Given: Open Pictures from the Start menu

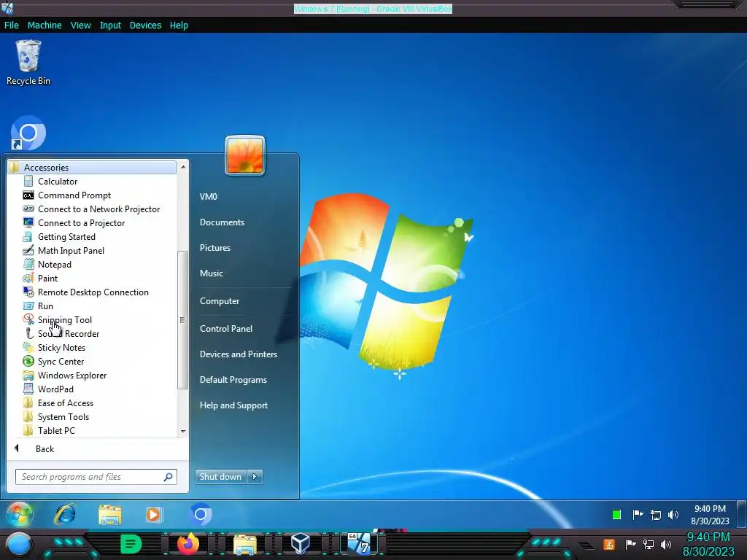Looking at the screenshot, I should (x=215, y=248).
